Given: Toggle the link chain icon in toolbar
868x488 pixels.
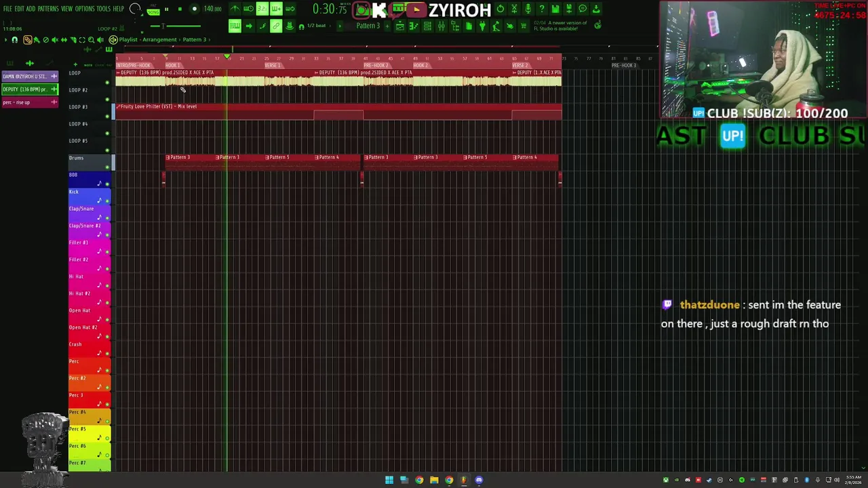Looking at the screenshot, I should [x=276, y=26].
